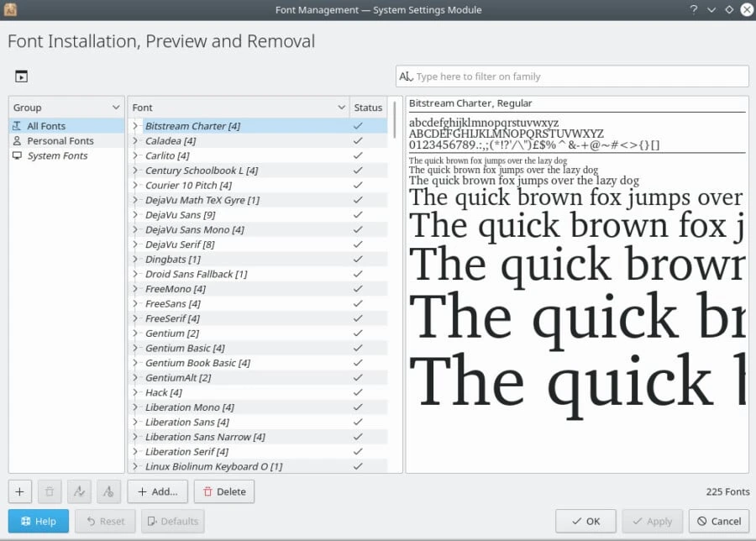Click the disable-fonts icon below the group list
The width and height of the screenshot is (756, 541).
point(108,491)
